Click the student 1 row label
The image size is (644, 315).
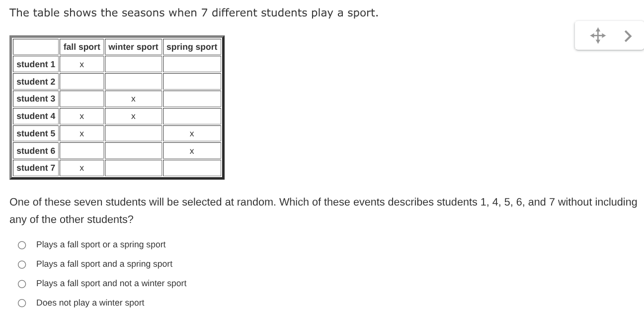[x=35, y=64]
